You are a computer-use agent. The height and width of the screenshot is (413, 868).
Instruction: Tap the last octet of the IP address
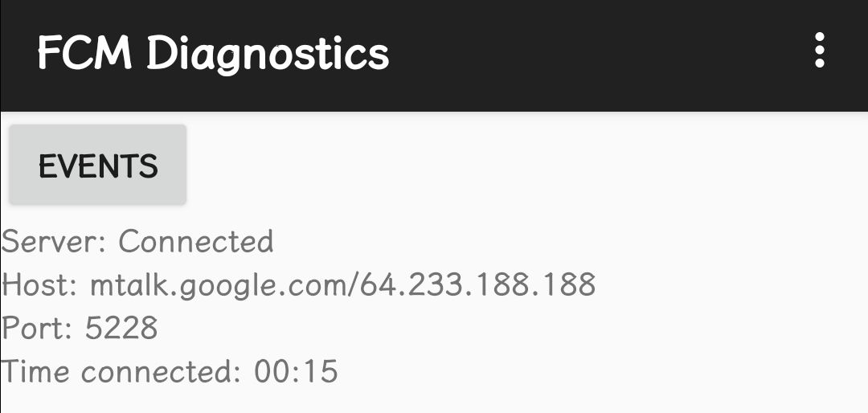[567, 284]
